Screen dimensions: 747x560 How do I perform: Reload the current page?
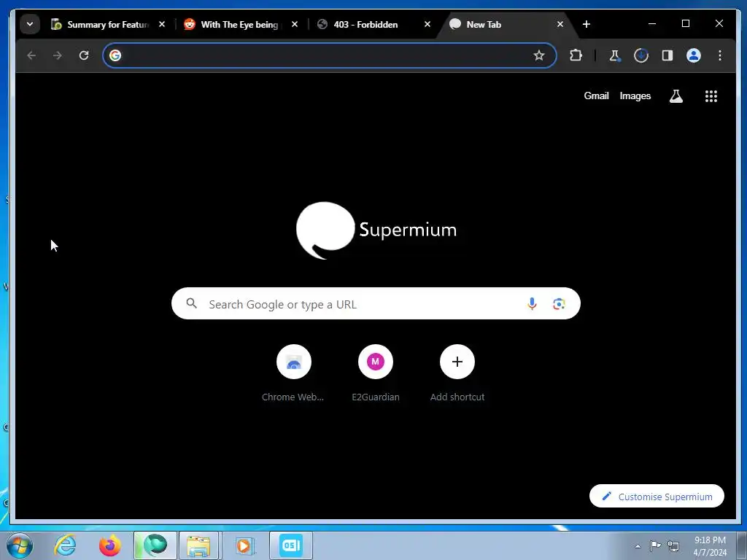coord(84,55)
